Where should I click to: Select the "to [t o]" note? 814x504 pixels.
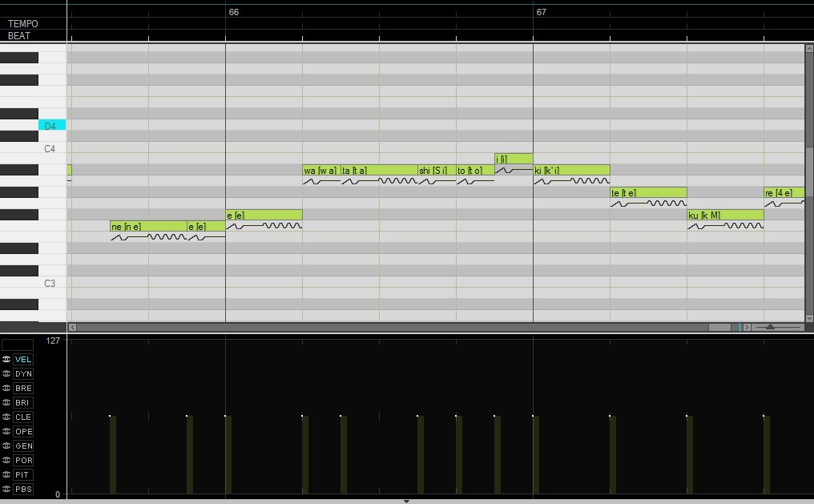pyautogui.click(x=475, y=170)
